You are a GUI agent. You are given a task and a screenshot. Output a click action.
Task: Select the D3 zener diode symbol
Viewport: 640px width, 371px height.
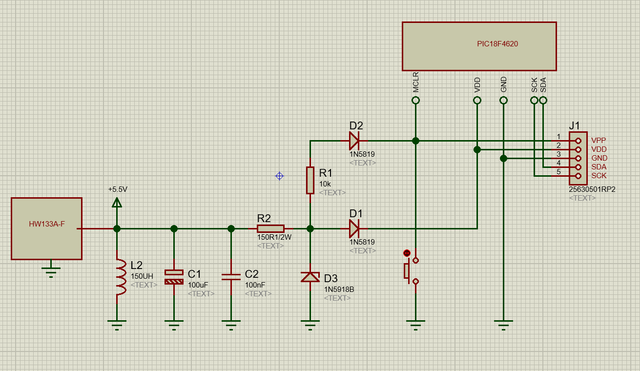click(310, 277)
